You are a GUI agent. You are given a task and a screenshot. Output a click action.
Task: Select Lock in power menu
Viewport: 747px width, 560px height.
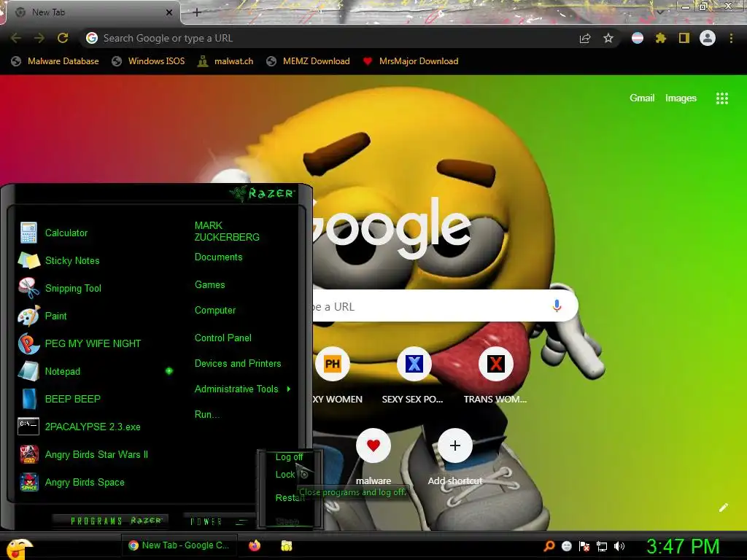[285, 474]
